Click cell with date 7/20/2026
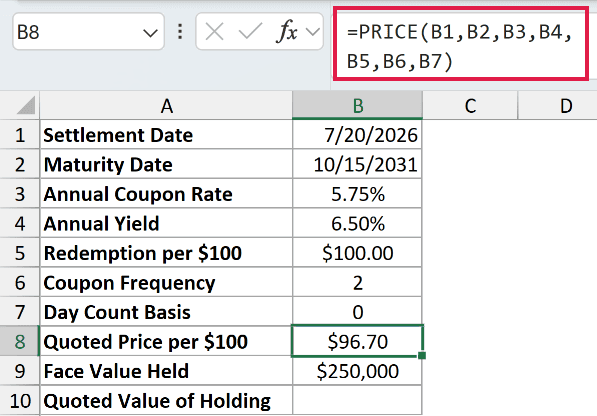This screenshot has width=597, height=416. coord(358,135)
